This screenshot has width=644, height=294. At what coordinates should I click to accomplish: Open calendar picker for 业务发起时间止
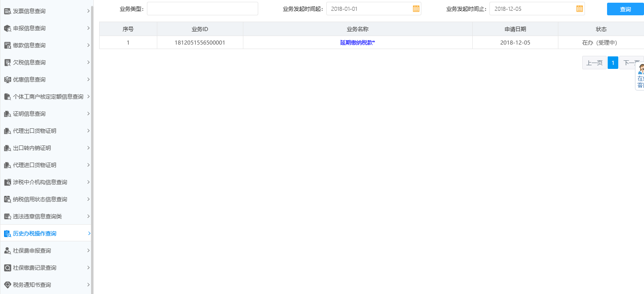580,9
